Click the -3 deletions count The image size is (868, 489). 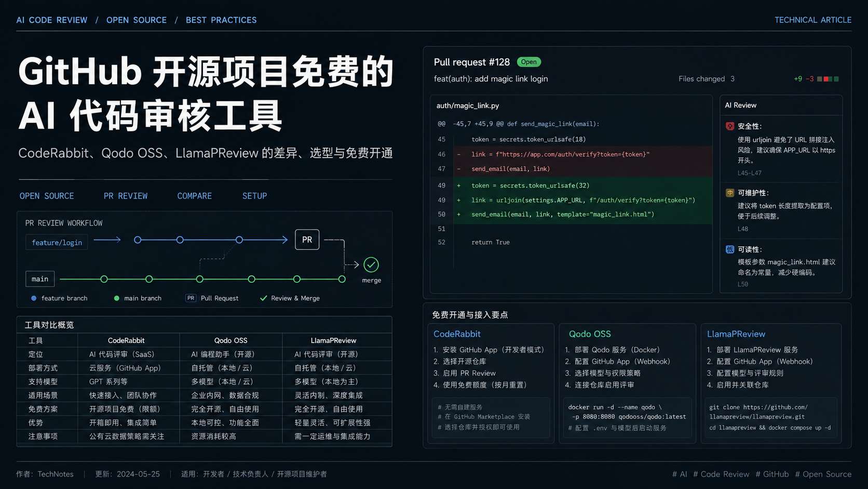pyautogui.click(x=809, y=79)
